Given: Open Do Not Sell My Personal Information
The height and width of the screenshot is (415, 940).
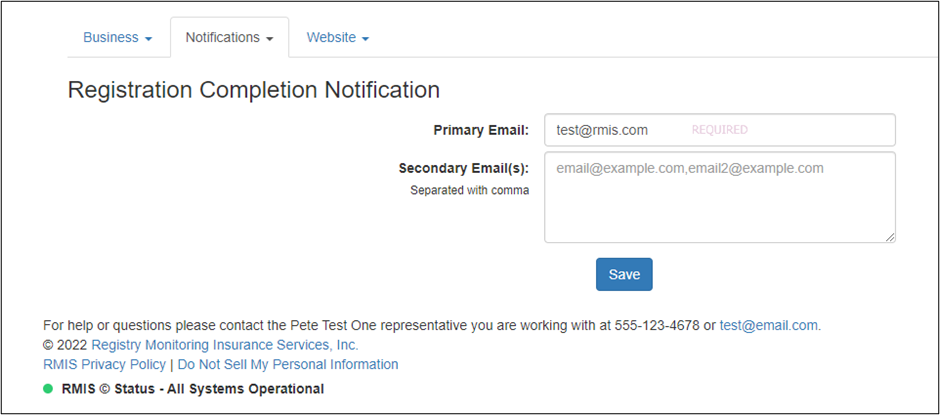Looking at the screenshot, I should coord(288,365).
